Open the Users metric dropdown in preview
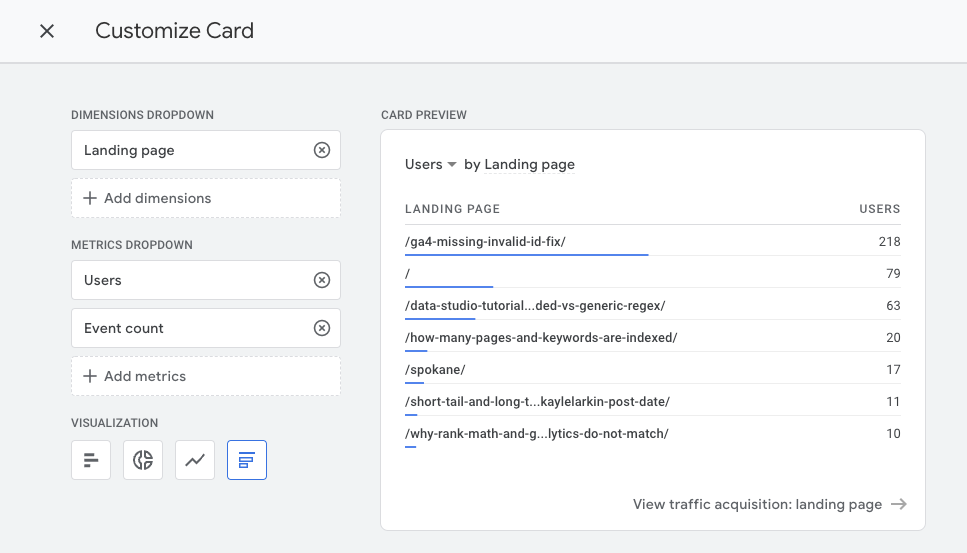Image resolution: width=967 pixels, height=553 pixels. click(x=431, y=164)
